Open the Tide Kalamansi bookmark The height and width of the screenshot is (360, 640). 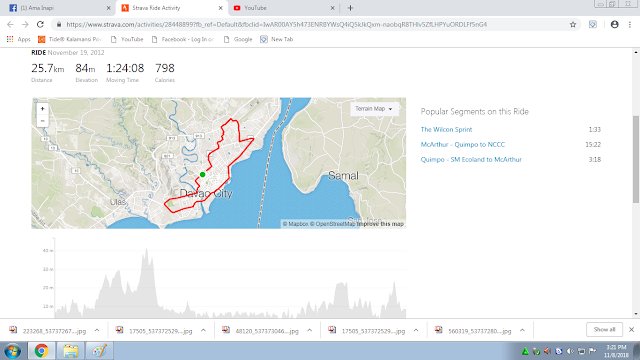pos(70,39)
